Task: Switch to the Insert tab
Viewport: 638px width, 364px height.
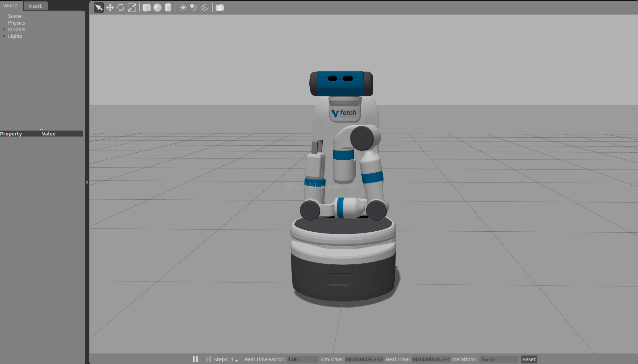Action: 35,6
